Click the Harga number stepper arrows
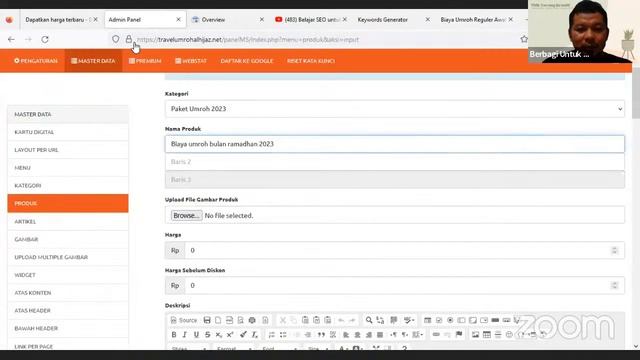The width and height of the screenshot is (640, 360). pos(614,250)
